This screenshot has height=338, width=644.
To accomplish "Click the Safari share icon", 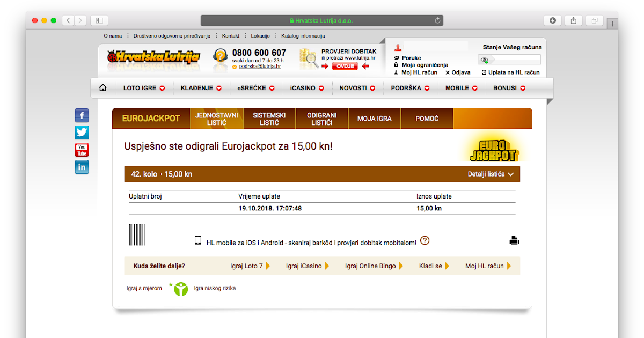I will click(x=573, y=20).
